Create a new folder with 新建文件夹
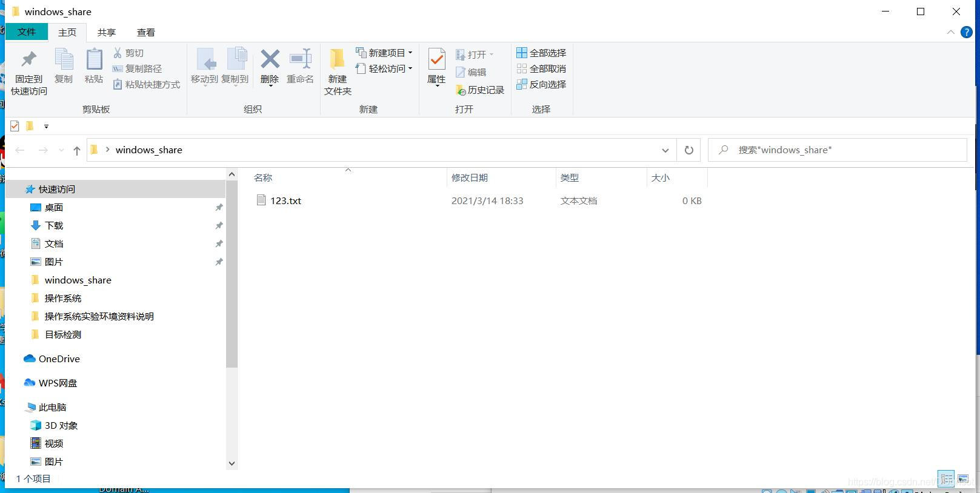The height and width of the screenshot is (493, 980). [x=338, y=72]
